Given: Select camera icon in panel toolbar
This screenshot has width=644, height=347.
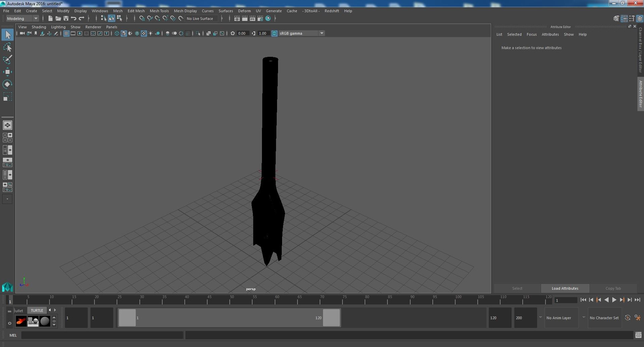Looking at the screenshot, I should point(22,33).
